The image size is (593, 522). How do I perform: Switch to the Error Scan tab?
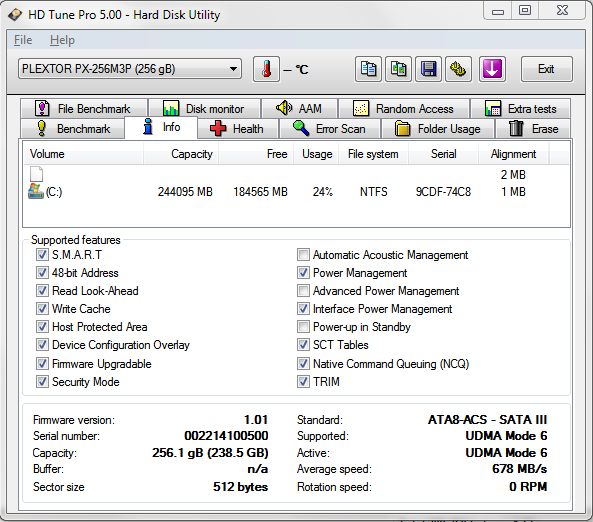pyautogui.click(x=330, y=129)
